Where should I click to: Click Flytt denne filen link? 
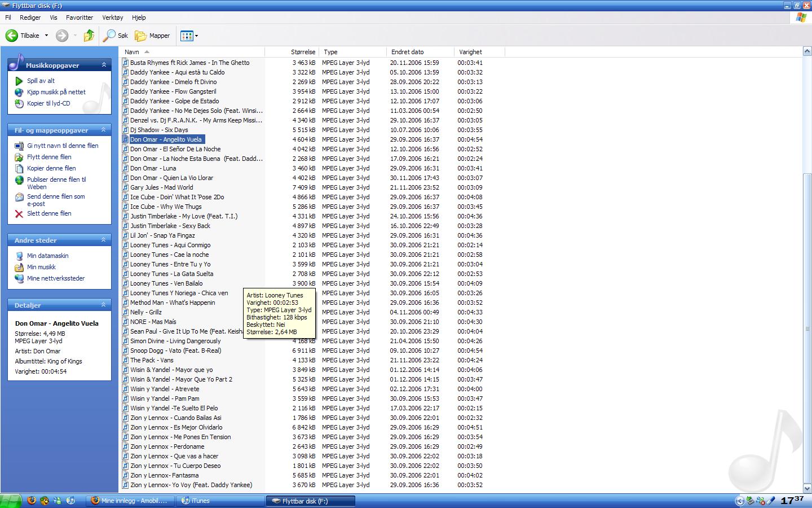[x=49, y=157]
